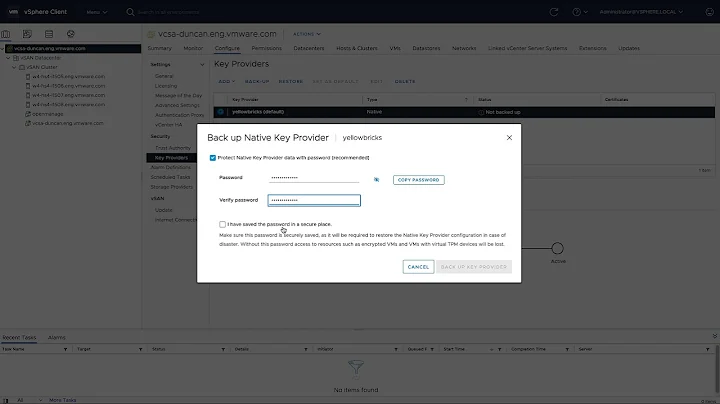Close the Back up Native Key Provider dialog

click(509, 138)
